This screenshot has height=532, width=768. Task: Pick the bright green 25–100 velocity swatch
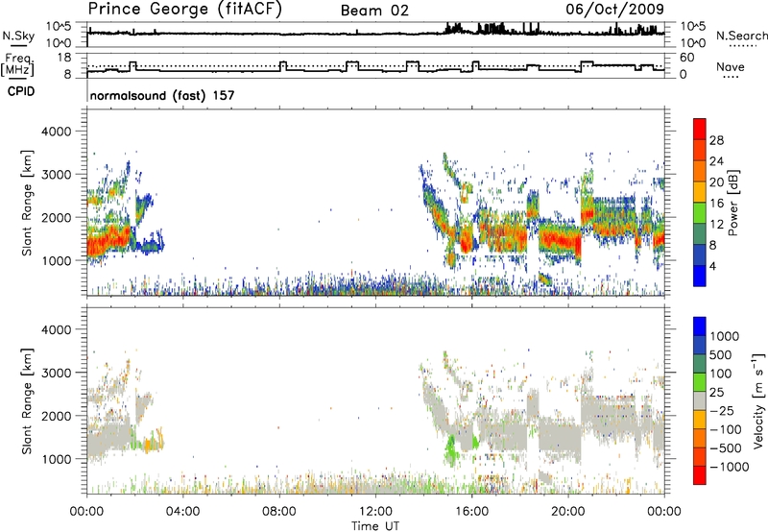(x=700, y=382)
